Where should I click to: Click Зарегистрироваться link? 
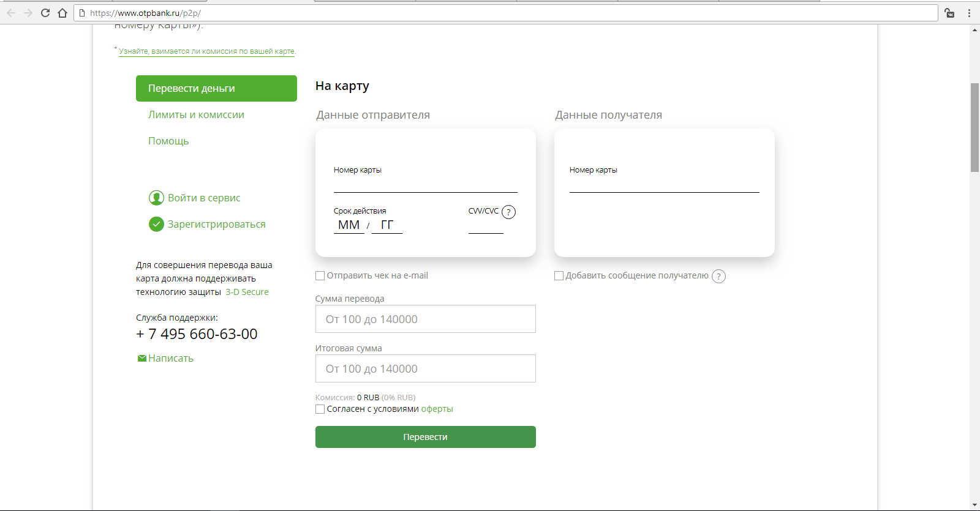click(216, 225)
